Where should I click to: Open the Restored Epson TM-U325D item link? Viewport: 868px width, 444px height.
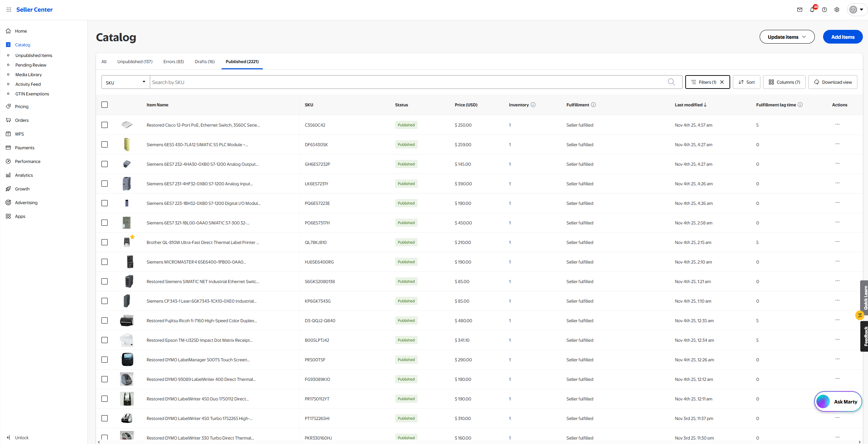click(x=200, y=340)
